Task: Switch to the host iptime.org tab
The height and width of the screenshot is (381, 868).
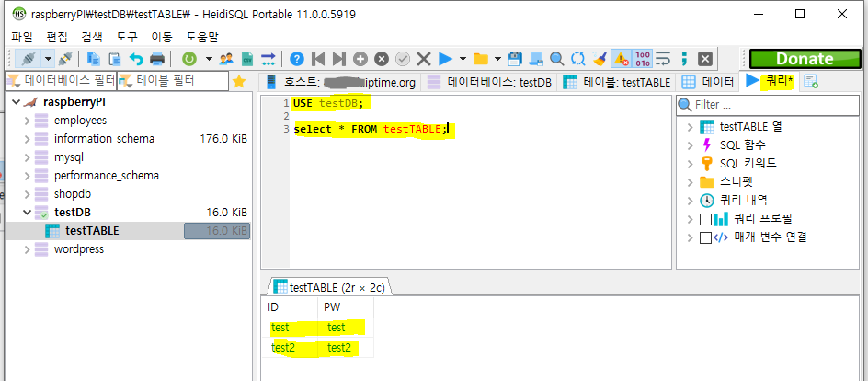Action: coord(340,82)
